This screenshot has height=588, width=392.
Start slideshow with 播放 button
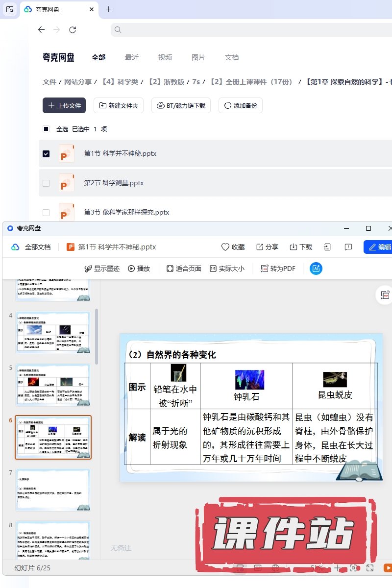click(x=139, y=269)
